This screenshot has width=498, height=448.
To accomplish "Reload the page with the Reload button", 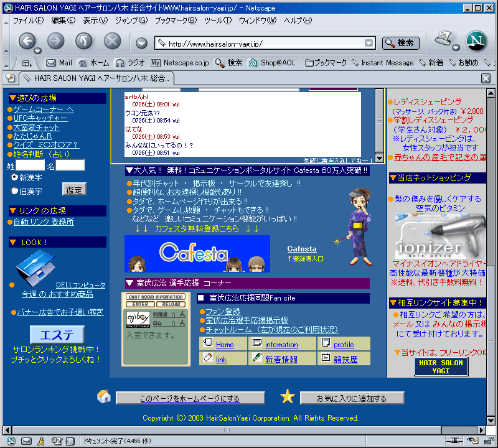I will pos(84,41).
